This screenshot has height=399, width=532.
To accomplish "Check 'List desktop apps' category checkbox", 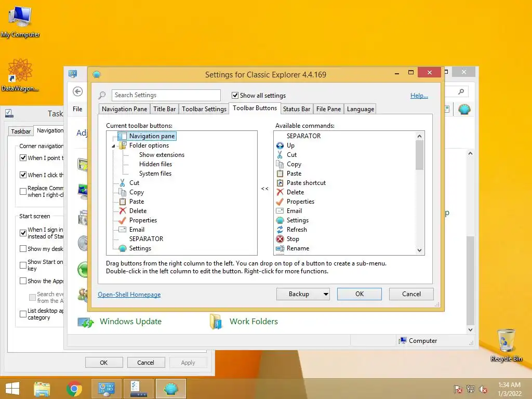I will pos(23,314).
